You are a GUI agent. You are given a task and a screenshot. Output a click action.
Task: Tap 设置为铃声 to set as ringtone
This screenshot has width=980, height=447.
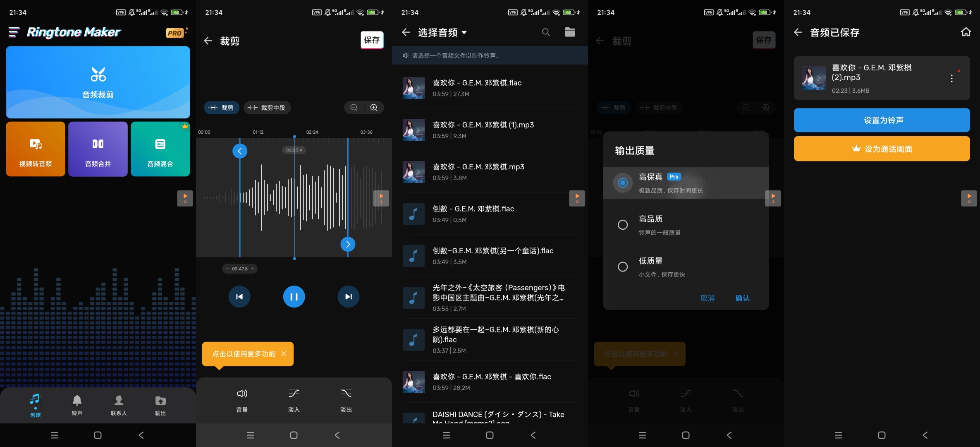[882, 120]
